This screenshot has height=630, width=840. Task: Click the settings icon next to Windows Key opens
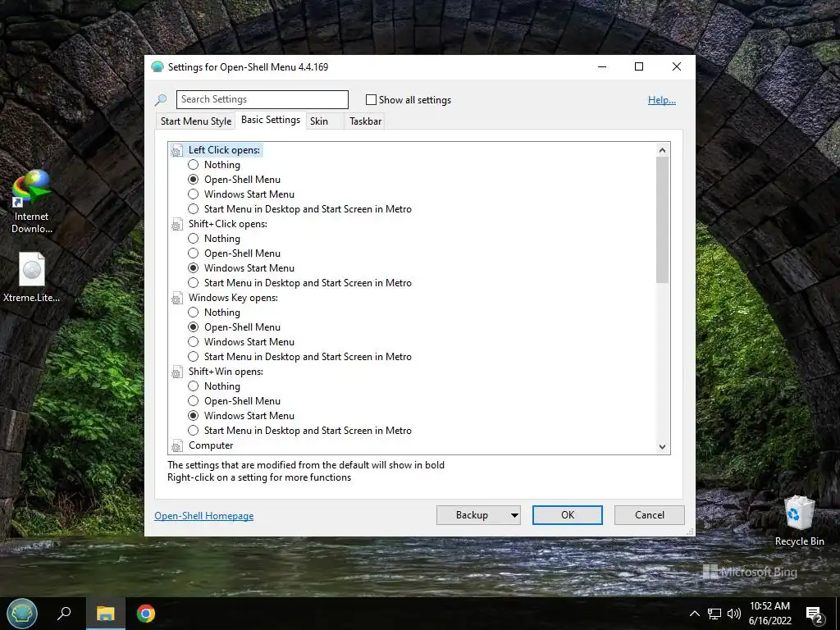click(x=176, y=299)
